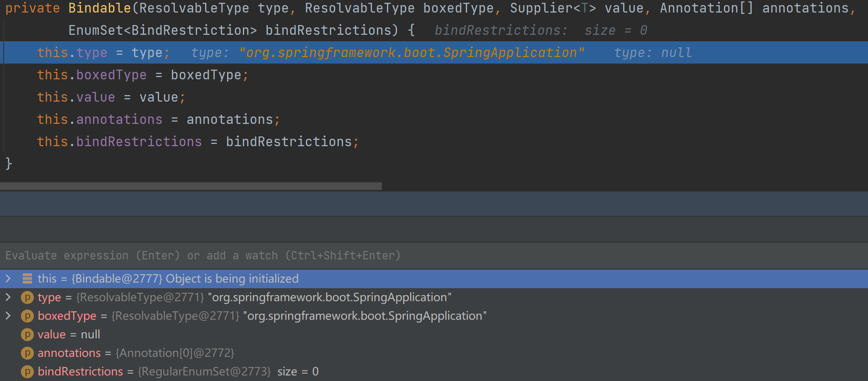Click the closing brace of the constructor
The height and width of the screenshot is (381, 868).
[9, 163]
